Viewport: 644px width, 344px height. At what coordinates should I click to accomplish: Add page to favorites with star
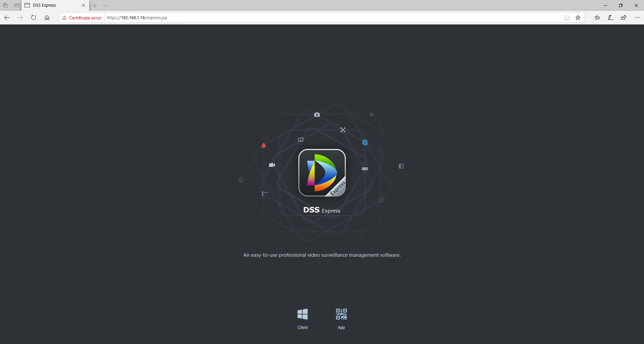tap(578, 18)
